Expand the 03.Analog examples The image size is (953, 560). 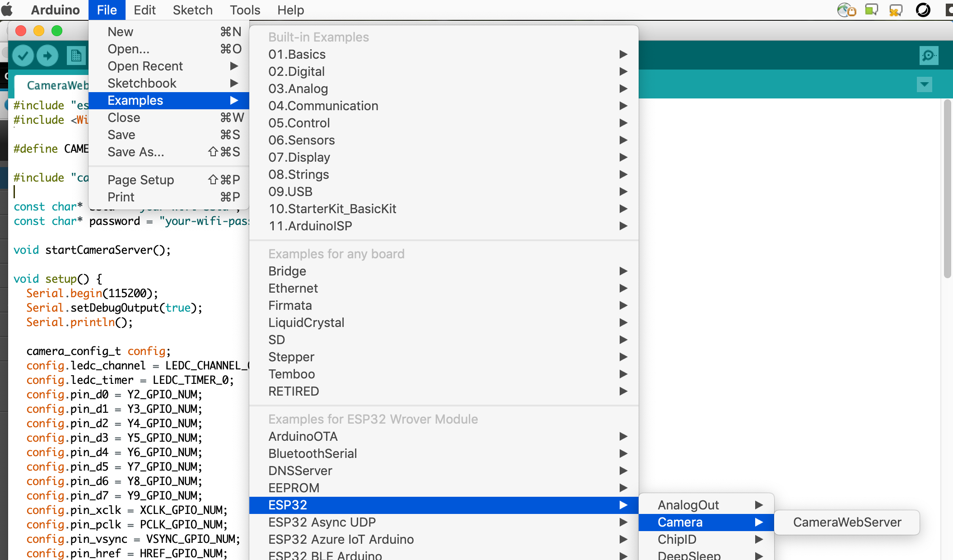pyautogui.click(x=444, y=89)
